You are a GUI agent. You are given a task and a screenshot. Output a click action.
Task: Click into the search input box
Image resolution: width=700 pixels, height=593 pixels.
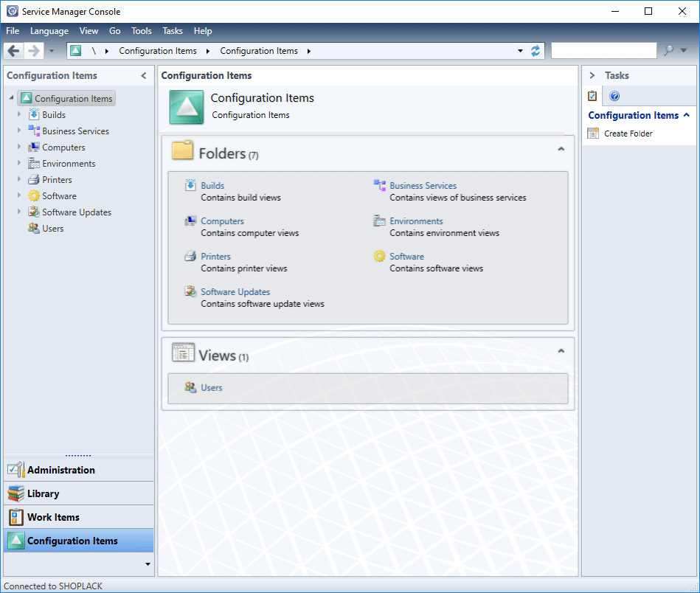point(604,50)
